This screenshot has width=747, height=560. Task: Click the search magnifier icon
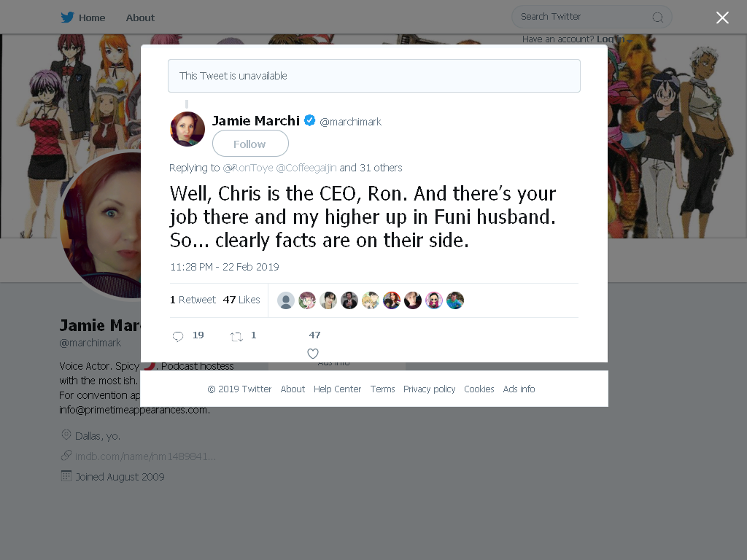(657, 17)
